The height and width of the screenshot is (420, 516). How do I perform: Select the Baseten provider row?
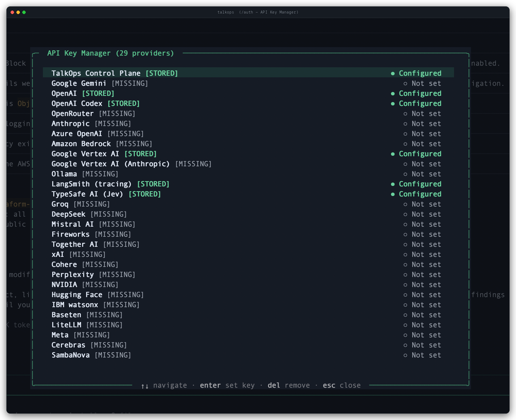(x=248, y=315)
